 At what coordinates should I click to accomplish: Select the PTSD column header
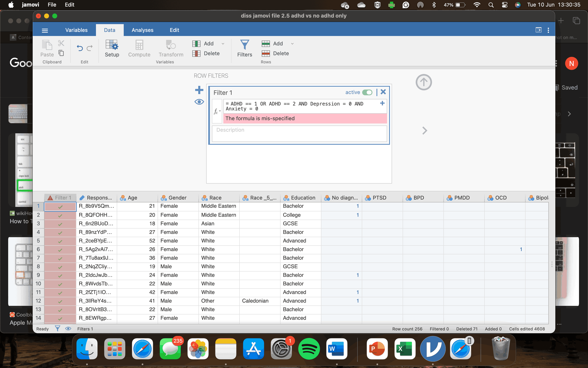click(382, 198)
